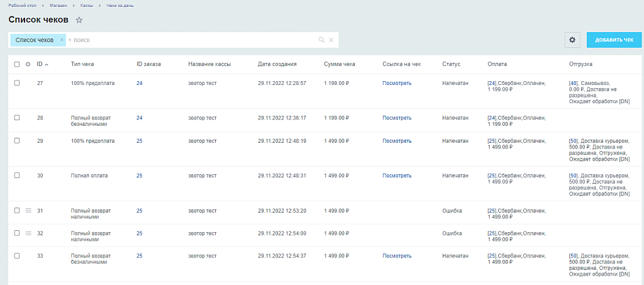The height and width of the screenshot is (285, 644).
Task: Select the checkbox for check ID 27
Action: pos(17,83)
